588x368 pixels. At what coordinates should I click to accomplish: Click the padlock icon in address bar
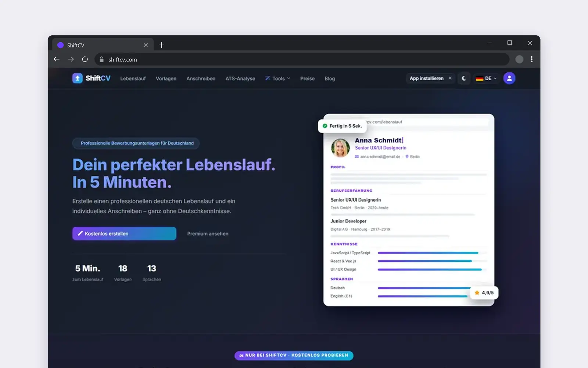click(101, 59)
